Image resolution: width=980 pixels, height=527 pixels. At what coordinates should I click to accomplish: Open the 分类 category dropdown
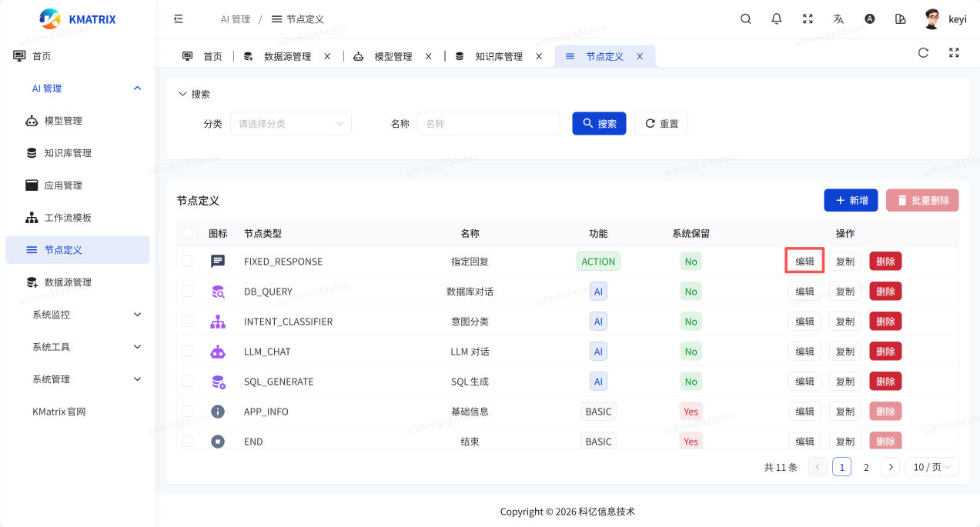click(290, 124)
